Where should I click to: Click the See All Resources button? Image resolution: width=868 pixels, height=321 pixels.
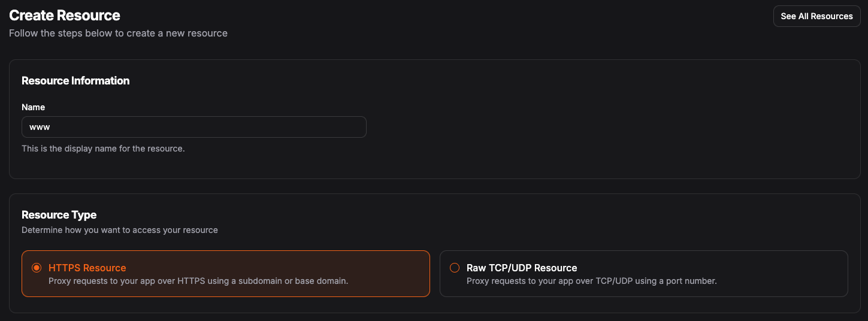[x=816, y=16]
